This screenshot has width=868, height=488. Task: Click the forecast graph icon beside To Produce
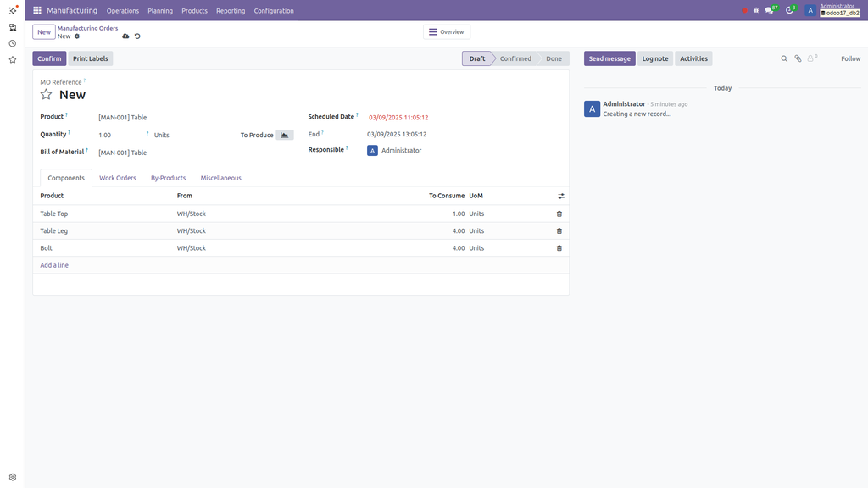tap(285, 134)
